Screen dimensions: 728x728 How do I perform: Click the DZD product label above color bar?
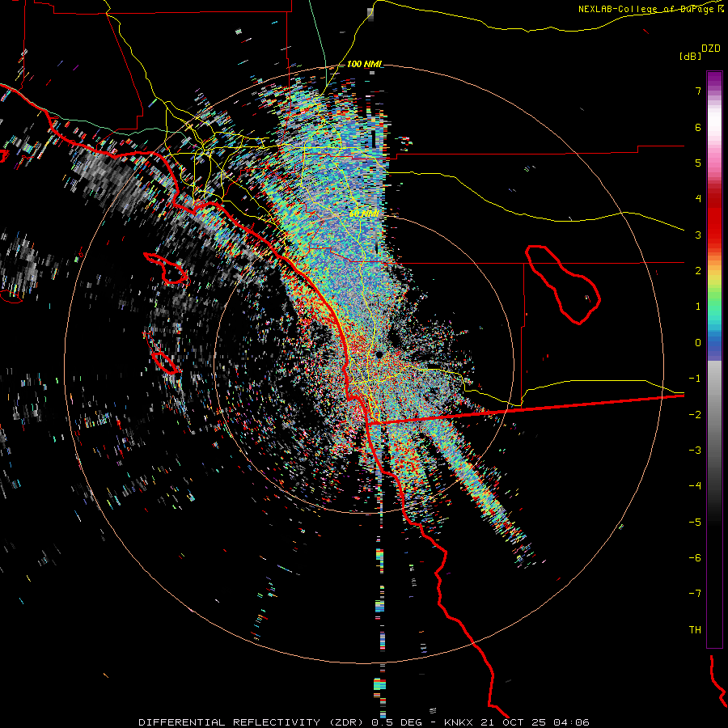pos(710,49)
